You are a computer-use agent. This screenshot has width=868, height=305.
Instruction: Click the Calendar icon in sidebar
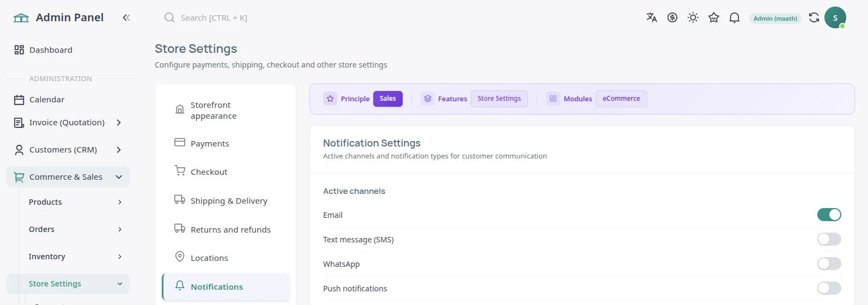(x=19, y=100)
